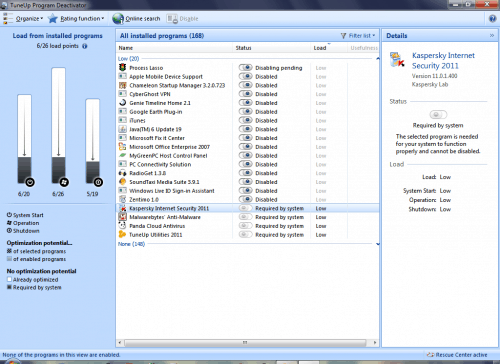Open the Rating function dropdown
500x364 pixels.
pos(76,19)
